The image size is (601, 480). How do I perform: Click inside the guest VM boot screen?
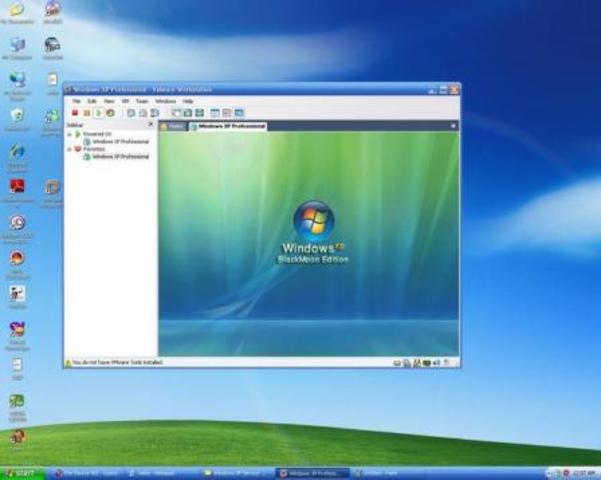[309, 243]
